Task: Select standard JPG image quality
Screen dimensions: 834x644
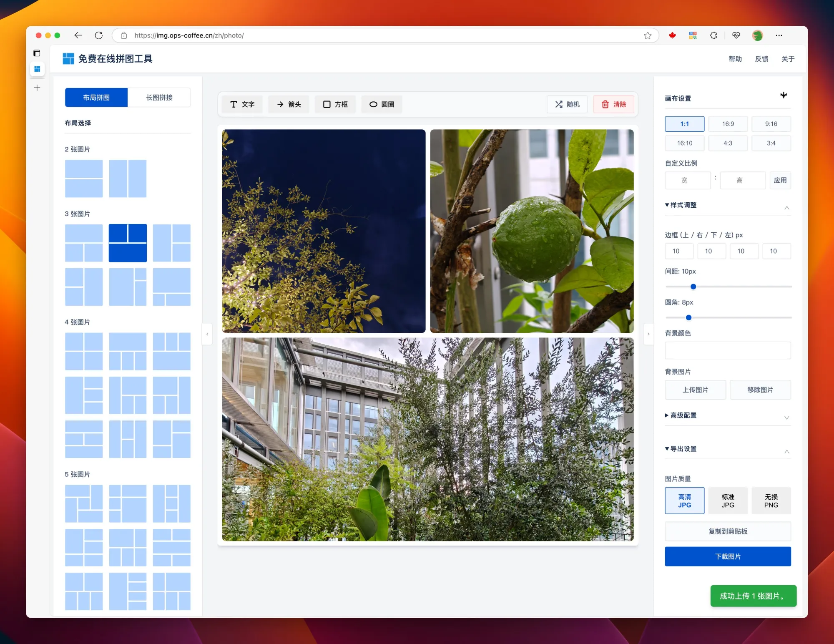Action: 728,501
